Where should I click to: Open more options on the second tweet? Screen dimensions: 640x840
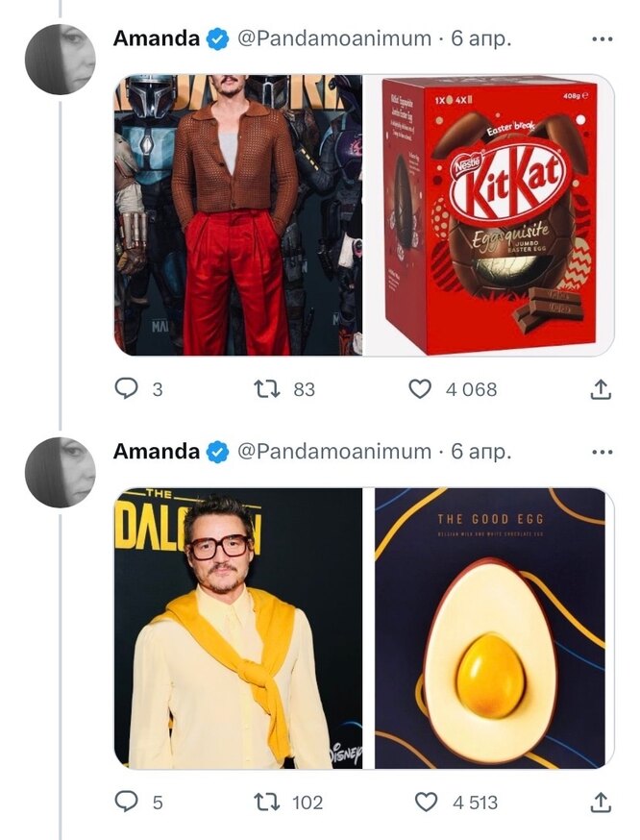(602, 452)
